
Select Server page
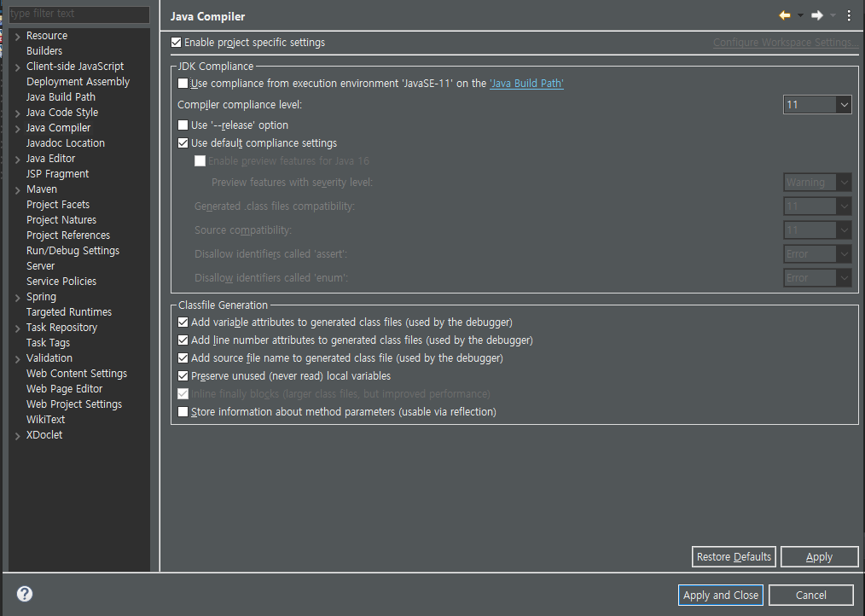coord(40,266)
